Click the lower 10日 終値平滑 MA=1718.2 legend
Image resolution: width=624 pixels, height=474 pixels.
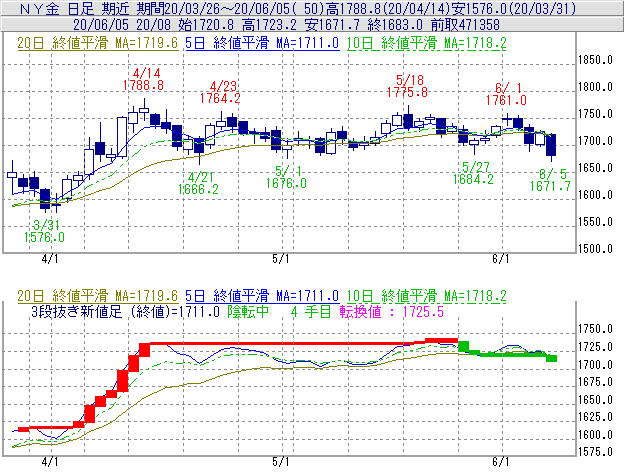[427, 296]
